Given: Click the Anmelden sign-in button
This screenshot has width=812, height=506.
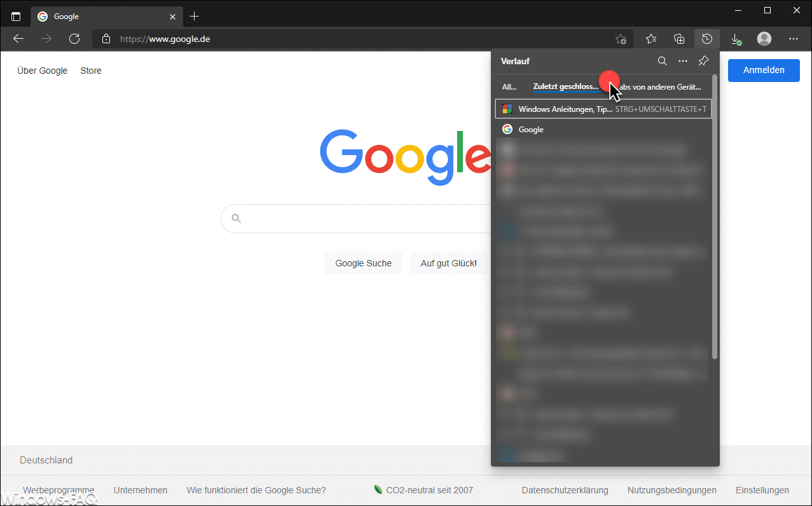Looking at the screenshot, I should point(764,70).
